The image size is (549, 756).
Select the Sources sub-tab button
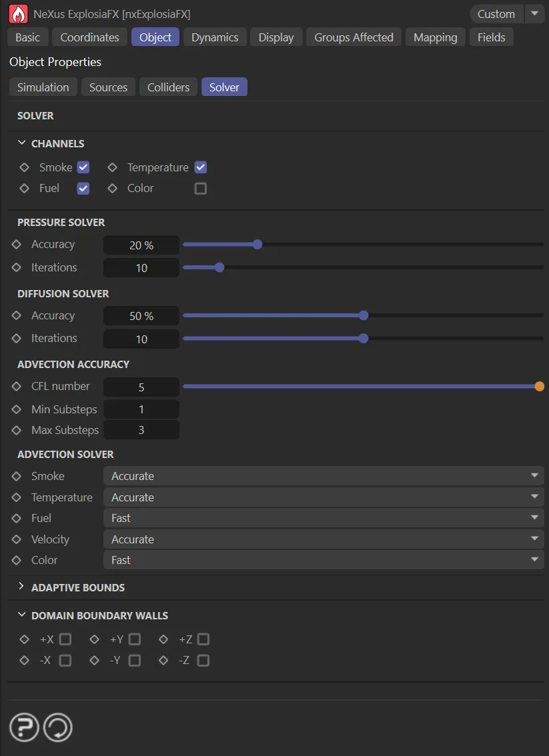click(108, 87)
